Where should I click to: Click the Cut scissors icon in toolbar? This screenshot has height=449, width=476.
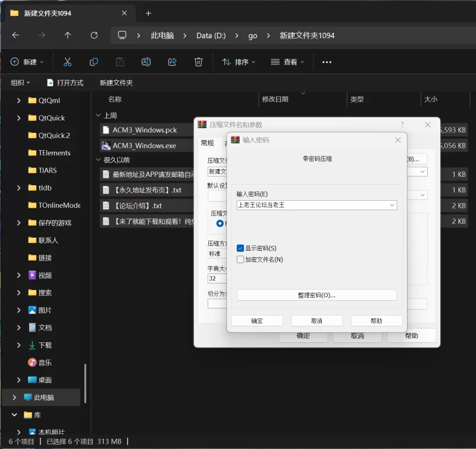67,62
